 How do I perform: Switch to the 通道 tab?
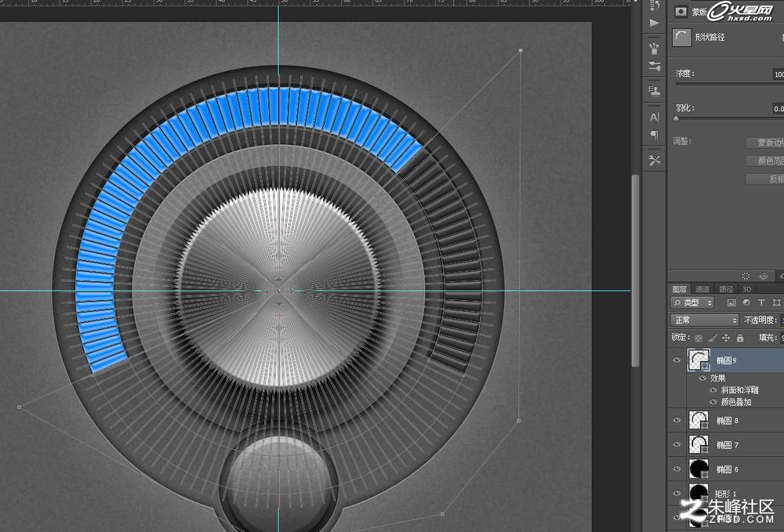pyautogui.click(x=702, y=289)
